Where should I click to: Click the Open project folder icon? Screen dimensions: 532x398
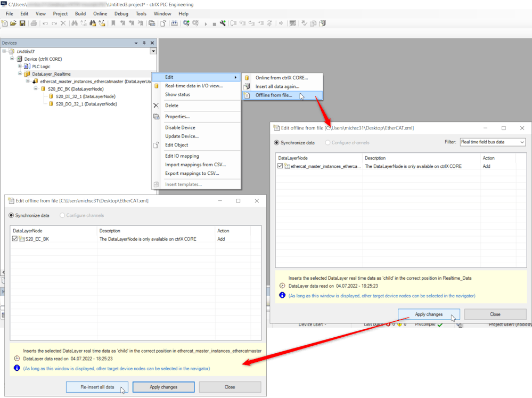13,23
